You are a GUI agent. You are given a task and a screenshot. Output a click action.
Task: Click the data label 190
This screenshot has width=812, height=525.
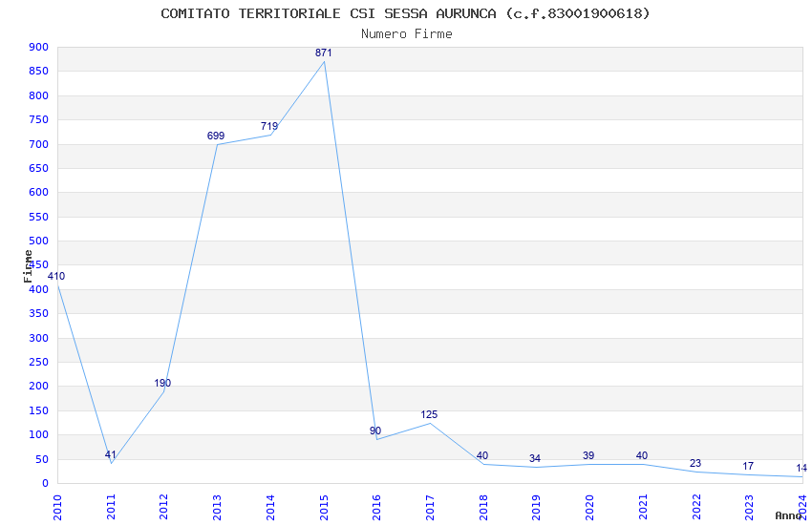(162, 384)
